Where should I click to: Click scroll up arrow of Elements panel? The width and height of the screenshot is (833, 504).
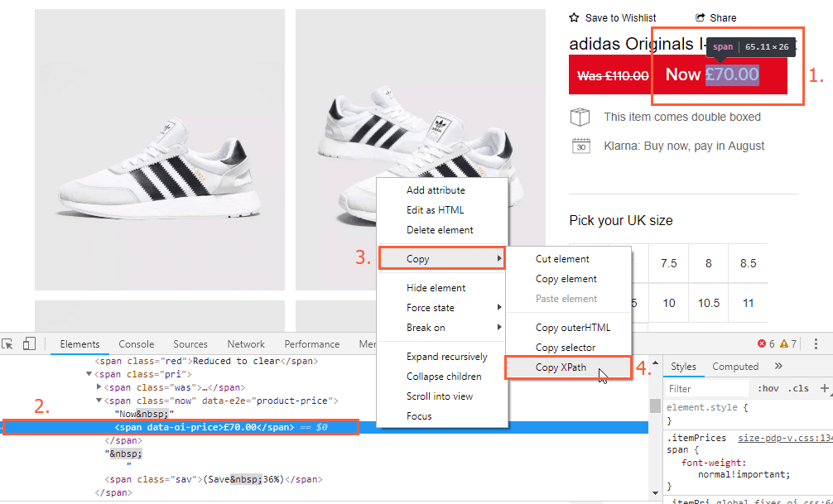(x=656, y=362)
